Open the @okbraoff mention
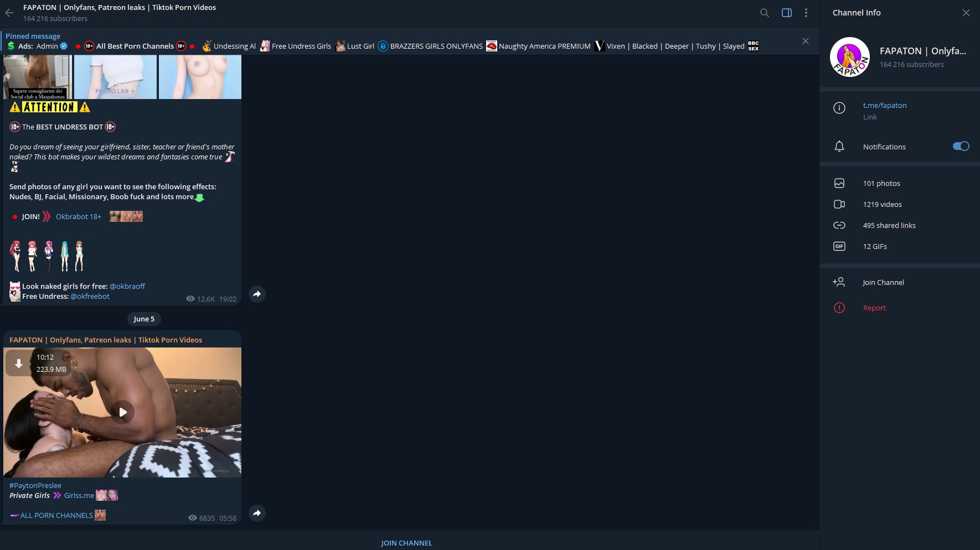Screen dimensions: 980x550 [127, 286]
